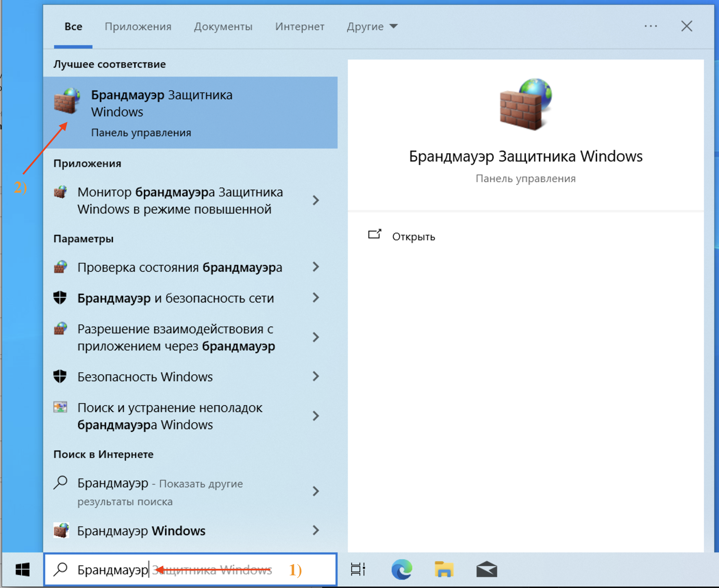This screenshot has height=588, width=719.
Task: Expand Разрешение взаимодействия с приложением chevron
Action: coord(316,337)
